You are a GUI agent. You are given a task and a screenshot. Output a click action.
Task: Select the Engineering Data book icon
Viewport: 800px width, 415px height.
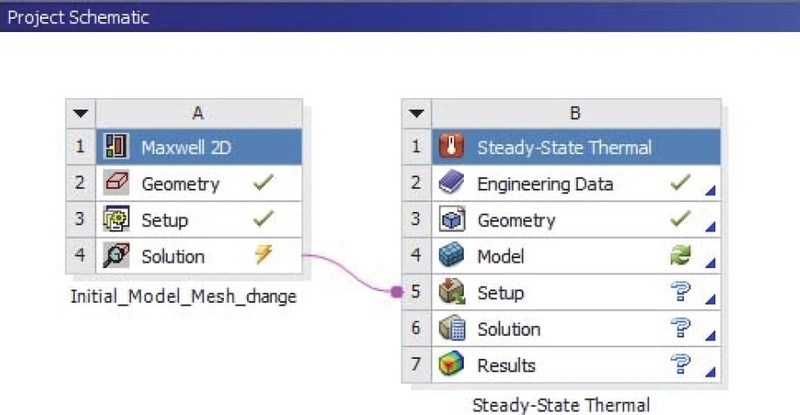click(451, 184)
